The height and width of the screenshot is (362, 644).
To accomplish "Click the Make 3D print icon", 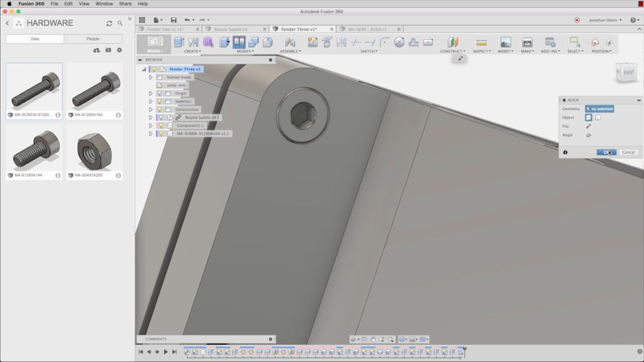I will click(x=527, y=42).
